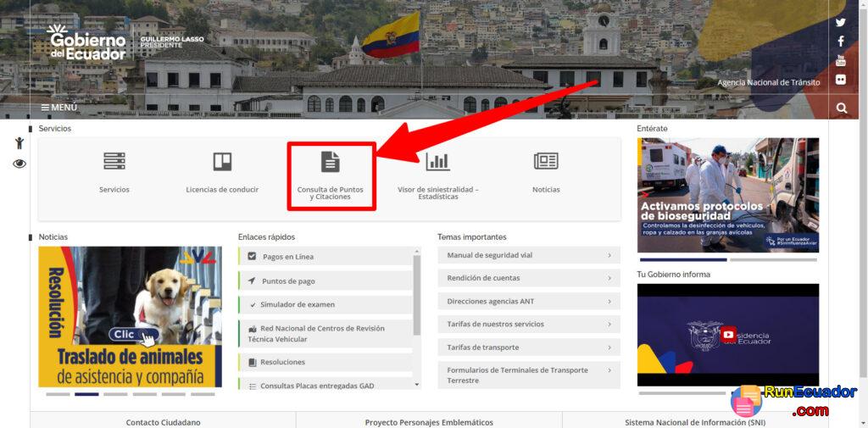Click the Clic button on news banner

133,335
